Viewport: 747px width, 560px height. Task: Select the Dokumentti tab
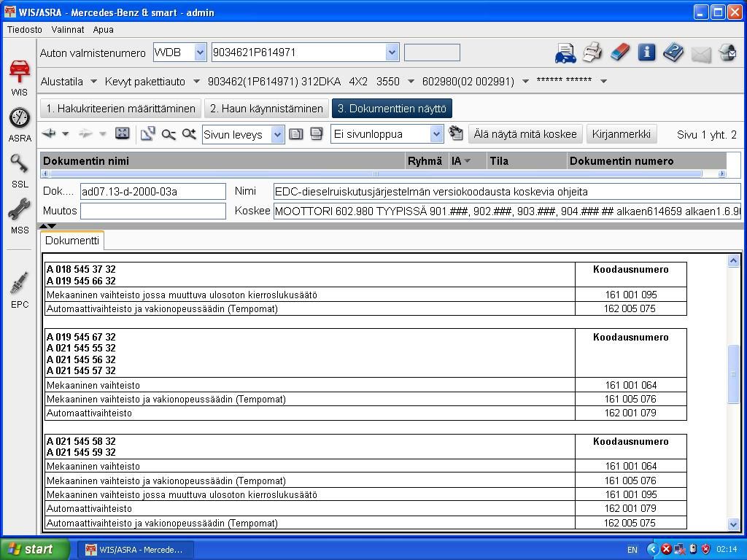72,241
